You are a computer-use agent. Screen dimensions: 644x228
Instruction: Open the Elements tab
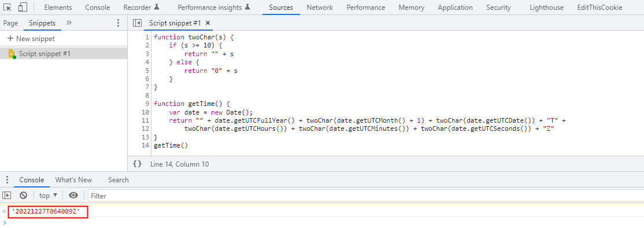58,8
